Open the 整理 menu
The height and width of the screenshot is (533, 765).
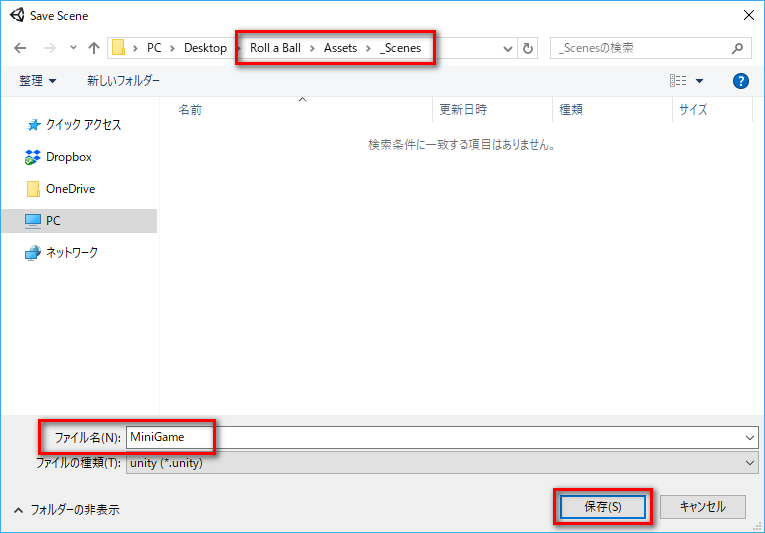pyautogui.click(x=38, y=81)
